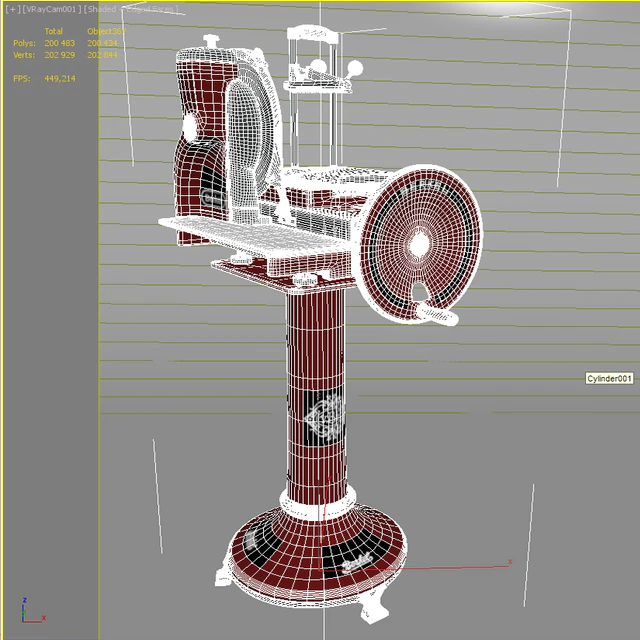Click the Cylinder001 object tooltip label
This screenshot has width=640, height=640.
(x=609, y=379)
